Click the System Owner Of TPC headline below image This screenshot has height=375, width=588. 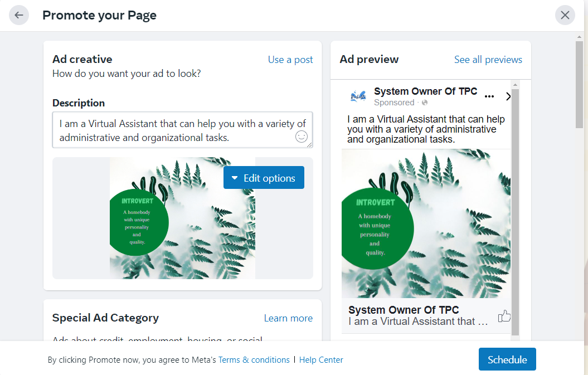[x=404, y=310]
